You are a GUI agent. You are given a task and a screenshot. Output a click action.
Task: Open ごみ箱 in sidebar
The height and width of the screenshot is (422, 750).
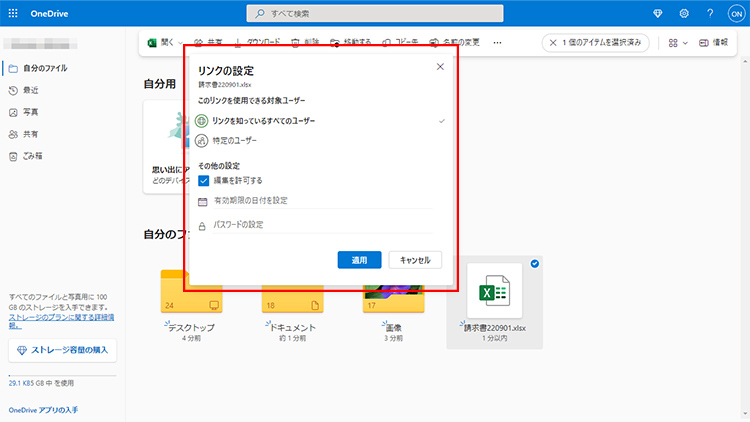click(33, 156)
